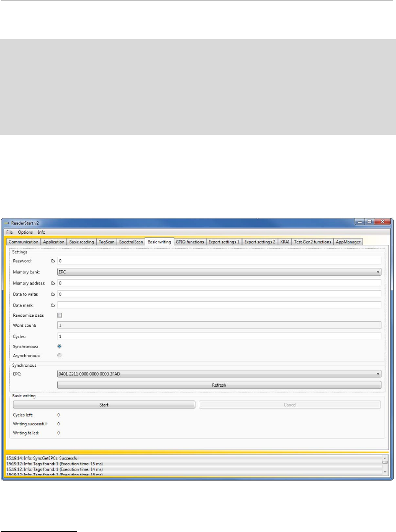Open the File menu
396x532 pixels.
(x=9, y=232)
